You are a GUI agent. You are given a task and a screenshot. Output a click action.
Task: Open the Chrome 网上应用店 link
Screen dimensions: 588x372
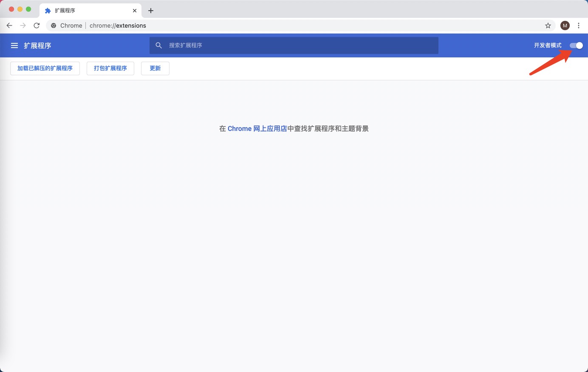[257, 128]
